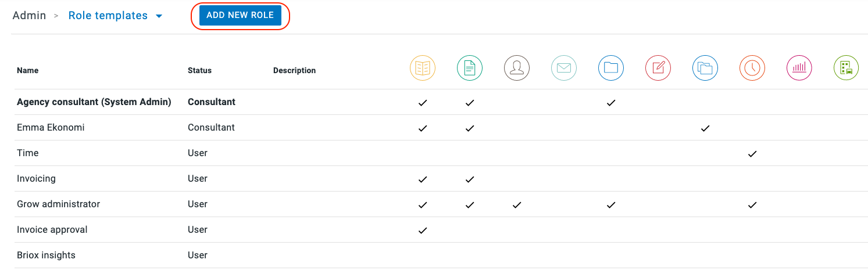Open the Briox insights role row
868x274 pixels.
46,255
